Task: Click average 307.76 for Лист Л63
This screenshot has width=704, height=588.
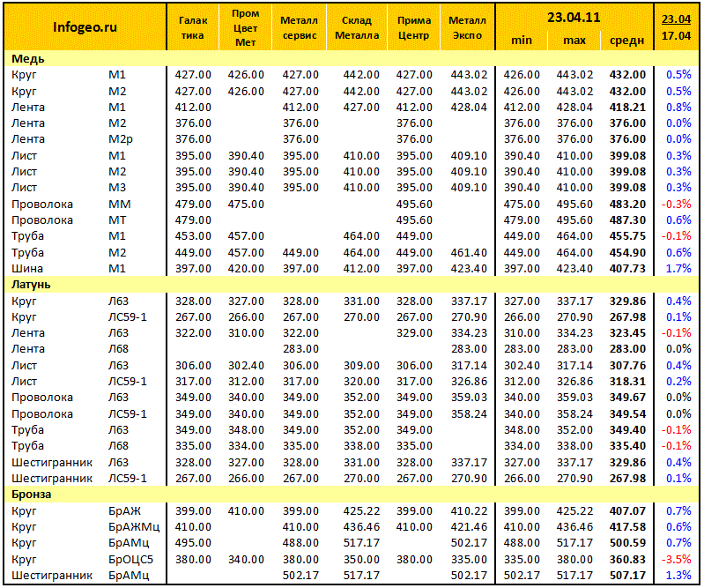Action: pos(627,366)
